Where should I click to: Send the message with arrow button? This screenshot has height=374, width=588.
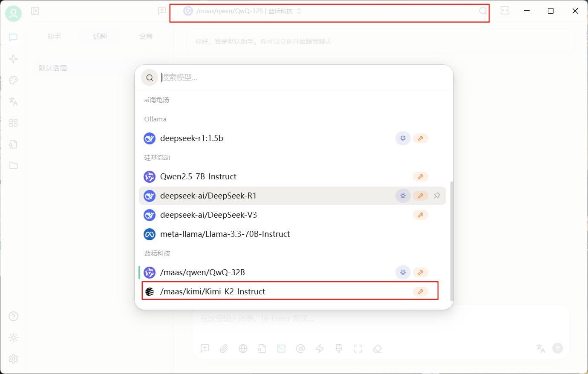pyautogui.click(x=558, y=348)
